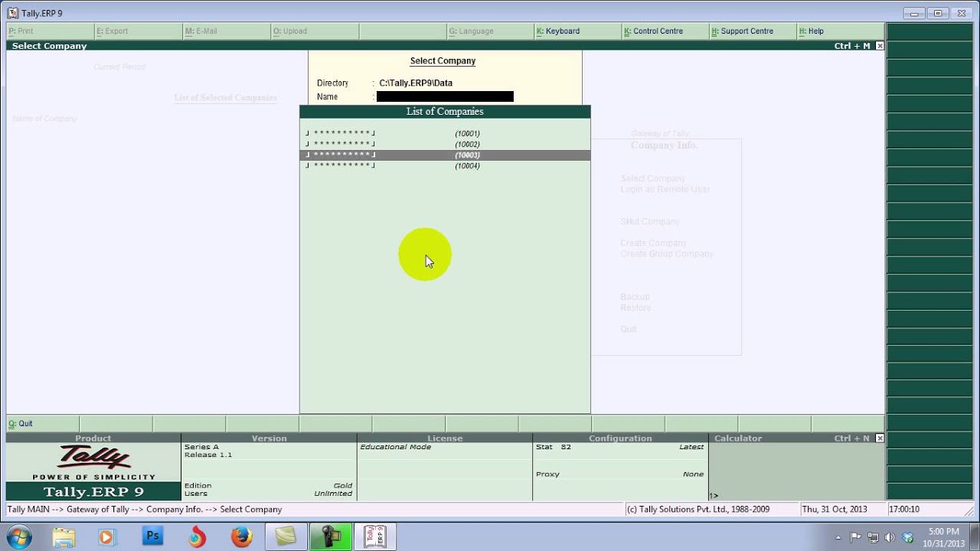Click the Directory path C:\Tally.ERP9\Data
Image resolution: width=980 pixels, height=551 pixels.
click(x=416, y=83)
